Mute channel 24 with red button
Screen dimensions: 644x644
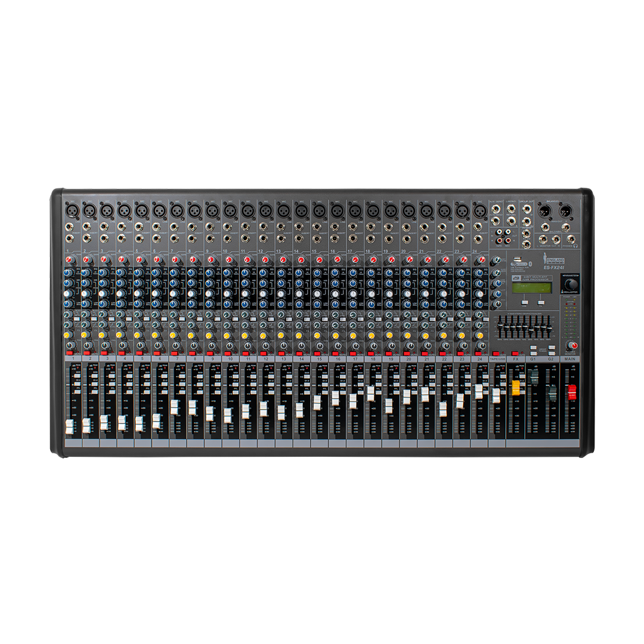478,353
